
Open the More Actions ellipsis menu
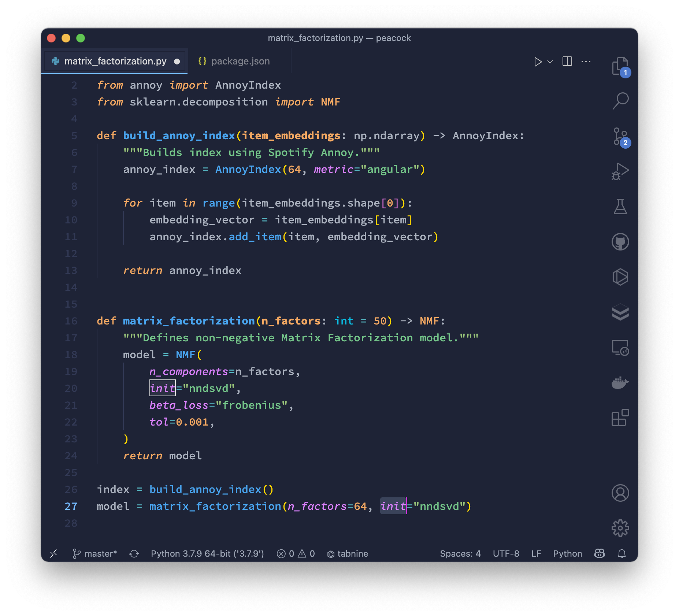click(x=586, y=62)
